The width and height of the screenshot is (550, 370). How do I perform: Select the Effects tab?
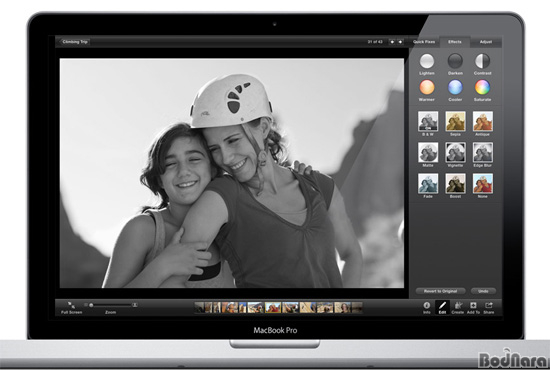455,42
